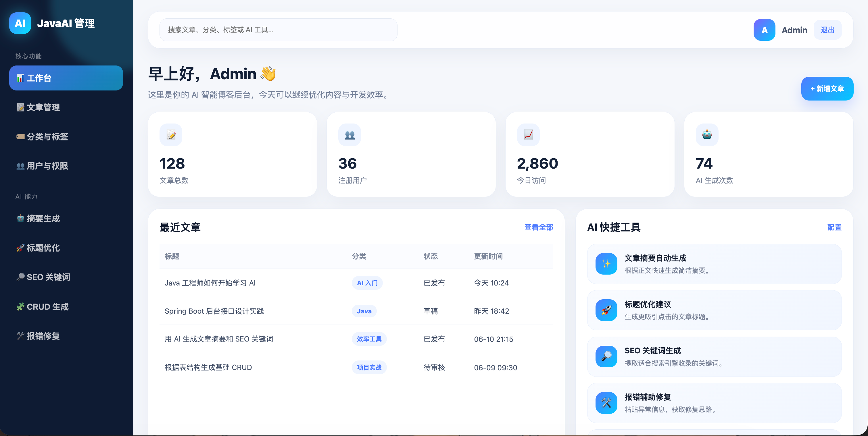Click the 06-10 21:15 update time
868x436 pixels.
pos(494,339)
